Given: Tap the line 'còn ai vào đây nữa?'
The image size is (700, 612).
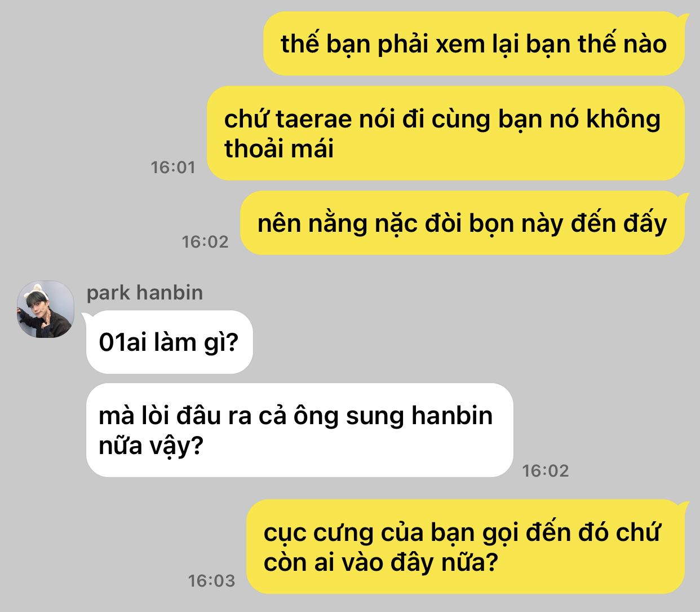Looking at the screenshot, I should point(381,562).
